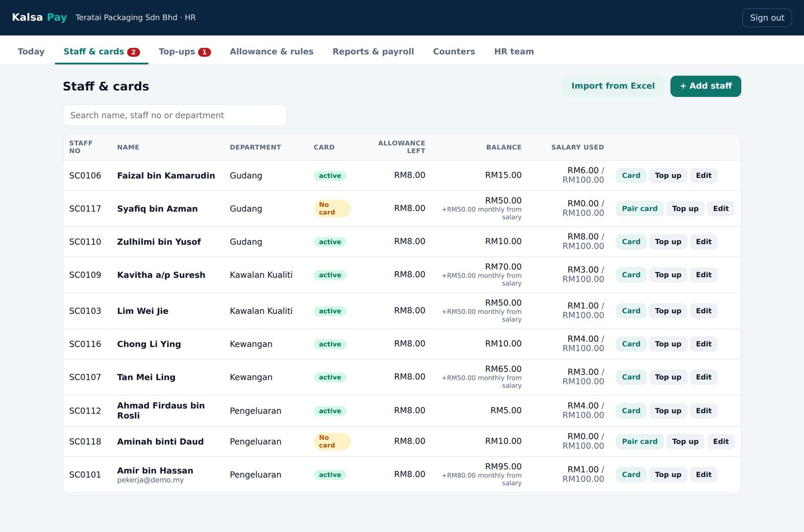Open Card for Faizal bin Kamarudin

[631, 176]
